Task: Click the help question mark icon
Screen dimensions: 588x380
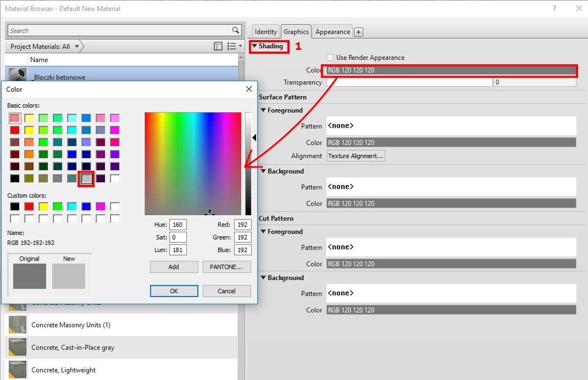Action: (x=554, y=8)
